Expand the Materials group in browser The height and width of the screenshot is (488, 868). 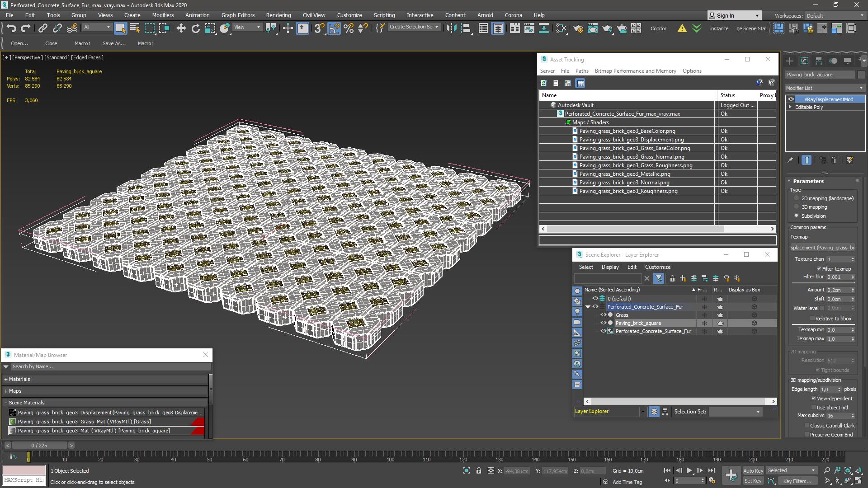click(x=6, y=379)
